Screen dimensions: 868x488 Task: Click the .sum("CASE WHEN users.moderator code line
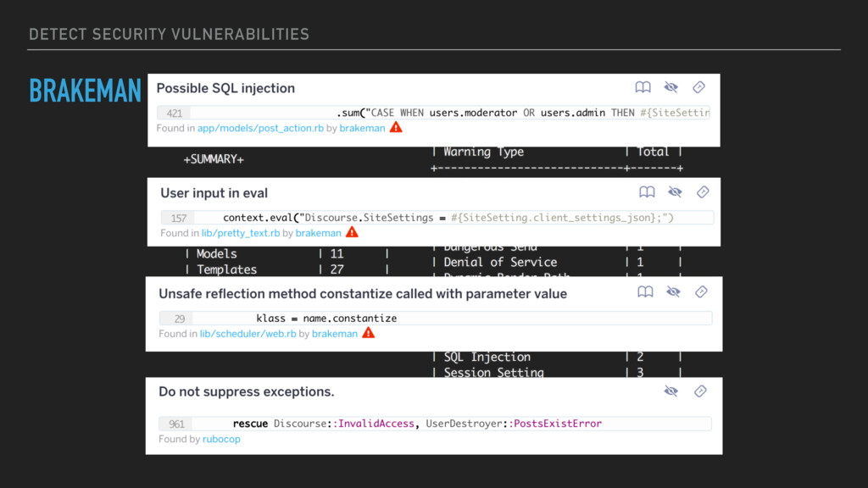(x=522, y=113)
